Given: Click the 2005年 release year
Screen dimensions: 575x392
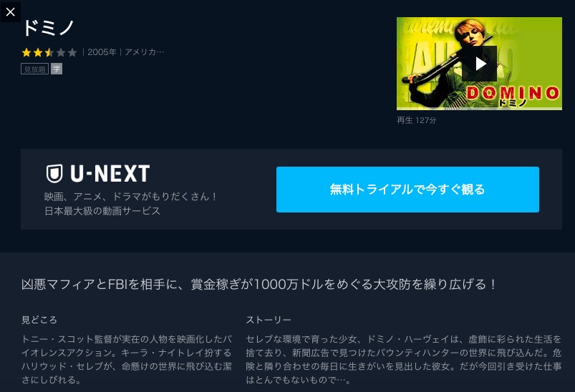Looking at the screenshot, I should coord(102,52).
